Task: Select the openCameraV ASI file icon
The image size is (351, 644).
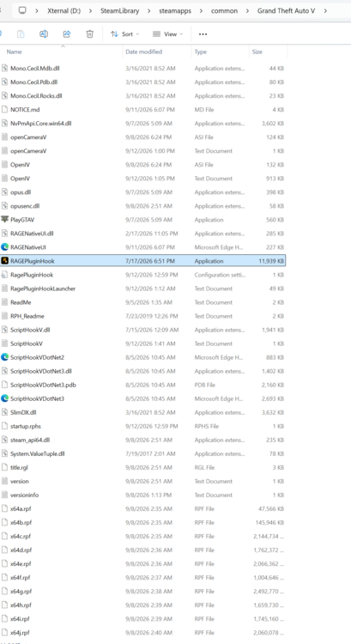Action: [x=5, y=137]
